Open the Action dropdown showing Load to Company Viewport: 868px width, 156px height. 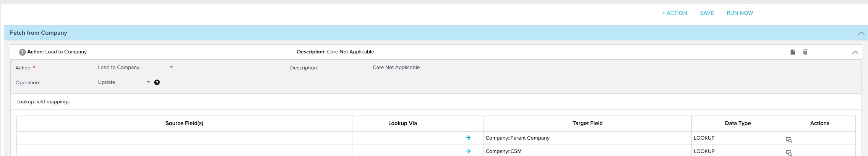tap(136, 68)
